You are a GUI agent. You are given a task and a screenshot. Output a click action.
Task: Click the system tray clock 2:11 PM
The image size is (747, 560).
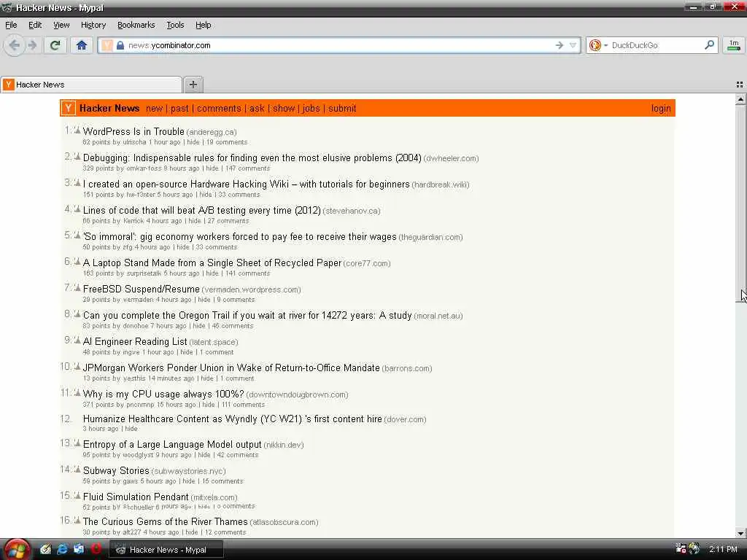click(723, 550)
